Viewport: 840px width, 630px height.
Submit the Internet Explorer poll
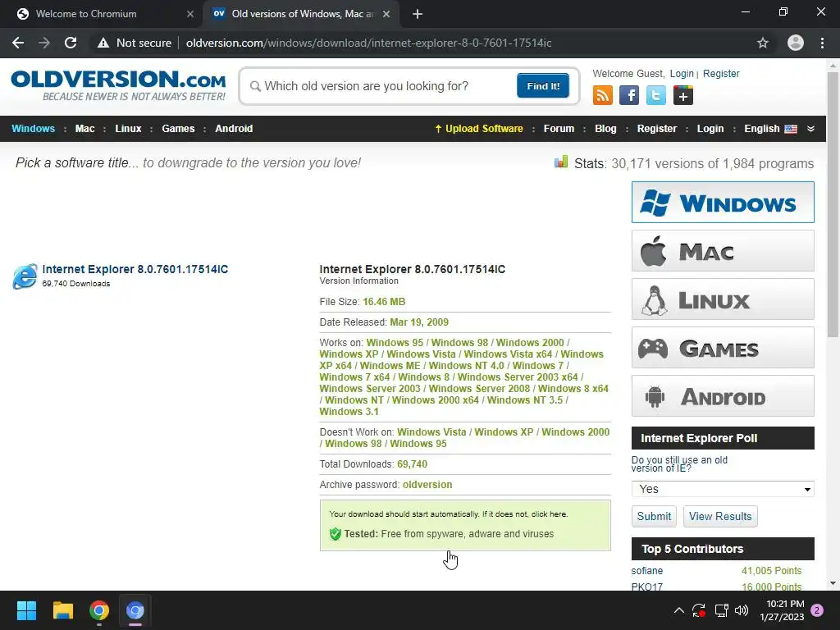point(654,517)
